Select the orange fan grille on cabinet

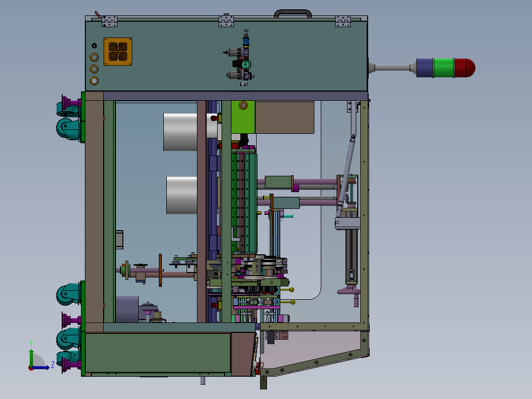tap(118, 51)
